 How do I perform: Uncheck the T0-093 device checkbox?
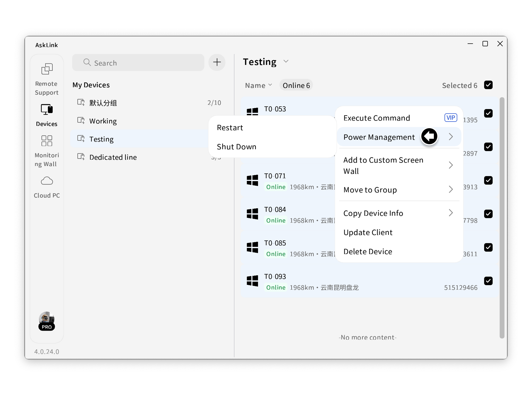point(488,281)
